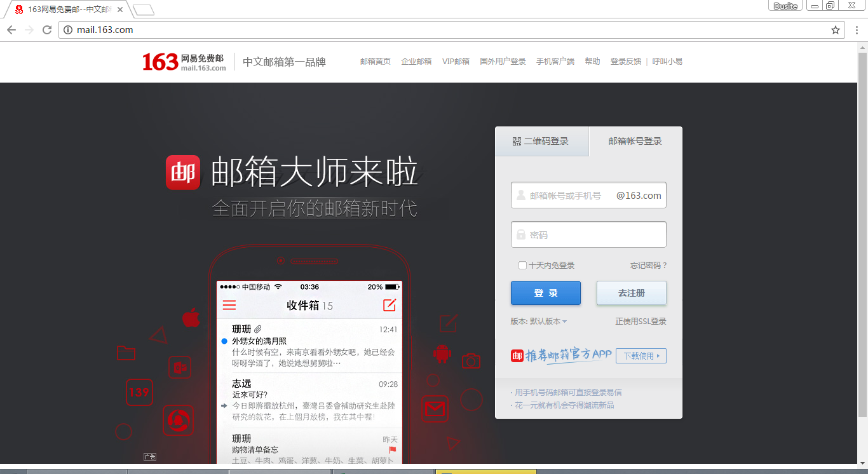Click the 外甥女的满月照 mail in phone
The height and width of the screenshot is (474, 868).
coord(309,346)
